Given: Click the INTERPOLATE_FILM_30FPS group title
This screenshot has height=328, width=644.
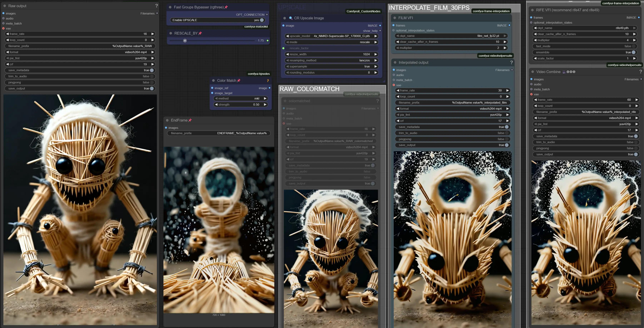Looking at the screenshot, I should 429,8.
